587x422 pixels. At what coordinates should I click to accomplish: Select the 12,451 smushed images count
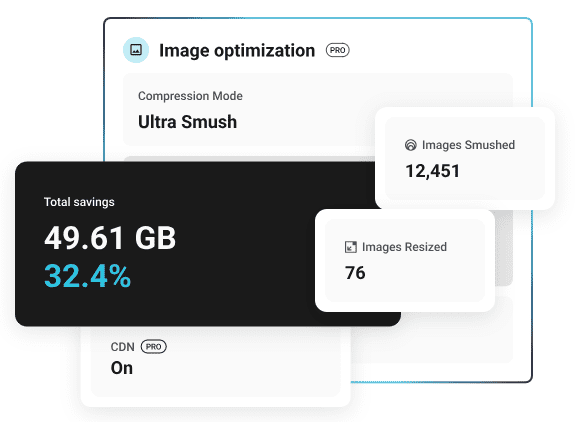pyautogui.click(x=432, y=171)
